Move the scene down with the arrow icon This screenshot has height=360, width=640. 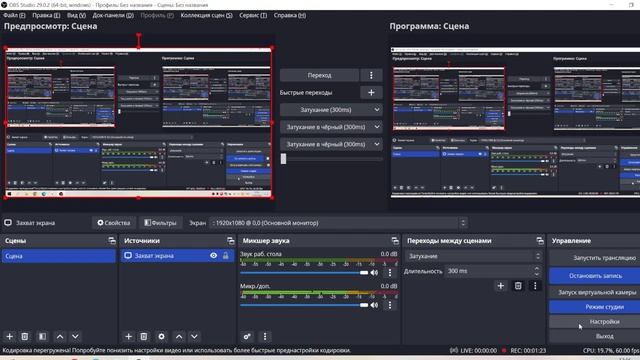pyautogui.click(x=75, y=336)
